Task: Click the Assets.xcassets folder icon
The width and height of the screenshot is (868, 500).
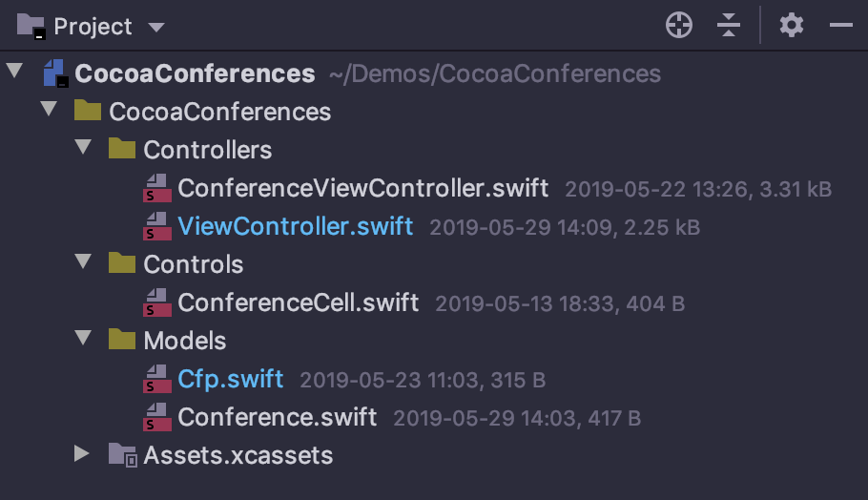Action: pos(123,455)
